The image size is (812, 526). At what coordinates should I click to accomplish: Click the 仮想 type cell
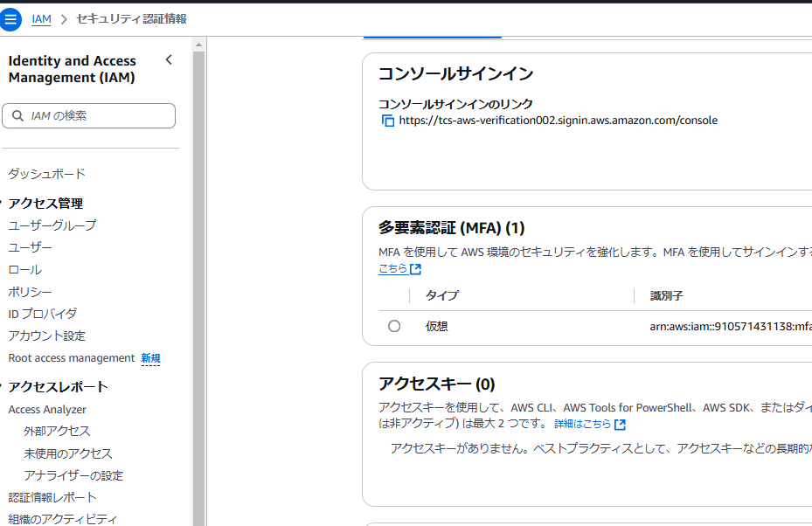point(436,326)
